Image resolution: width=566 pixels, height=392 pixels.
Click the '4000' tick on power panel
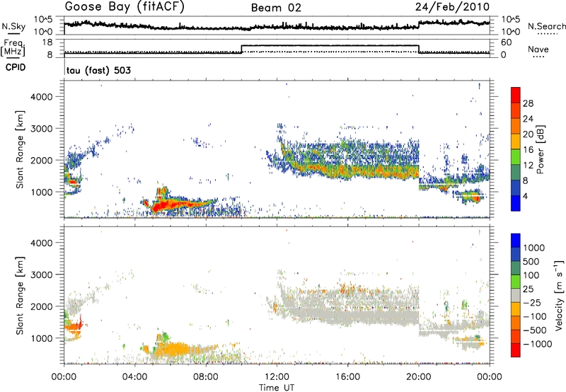tap(42, 97)
